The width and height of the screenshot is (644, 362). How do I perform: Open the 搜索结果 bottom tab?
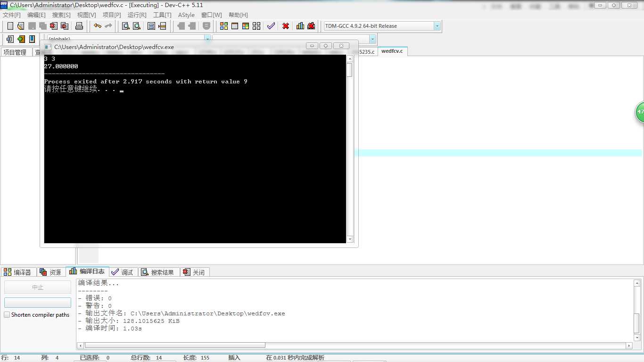[158, 272]
